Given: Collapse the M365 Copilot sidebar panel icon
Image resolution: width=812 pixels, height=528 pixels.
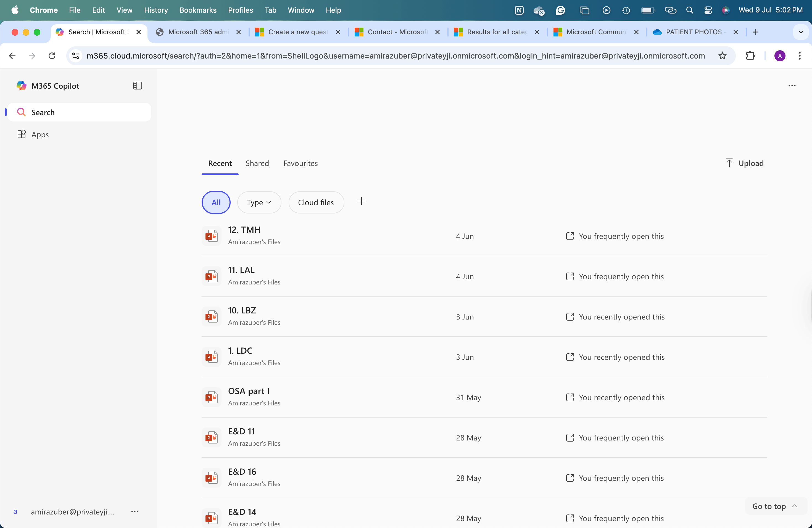Looking at the screenshot, I should point(137,86).
